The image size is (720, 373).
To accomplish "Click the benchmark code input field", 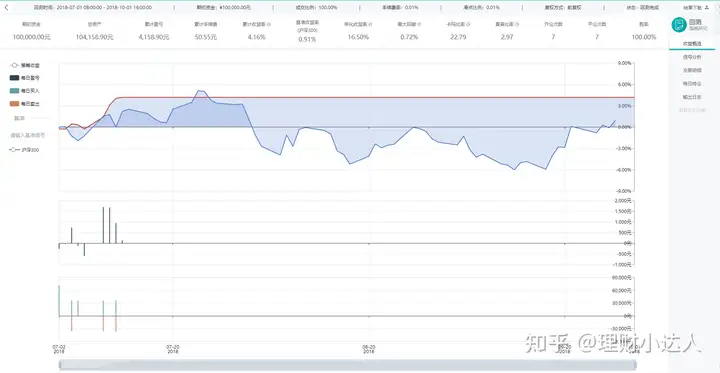I will (x=28, y=135).
